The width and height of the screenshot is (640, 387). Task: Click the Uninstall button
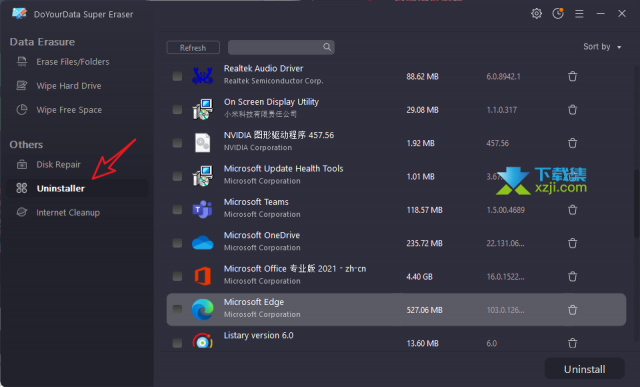(584, 369)
